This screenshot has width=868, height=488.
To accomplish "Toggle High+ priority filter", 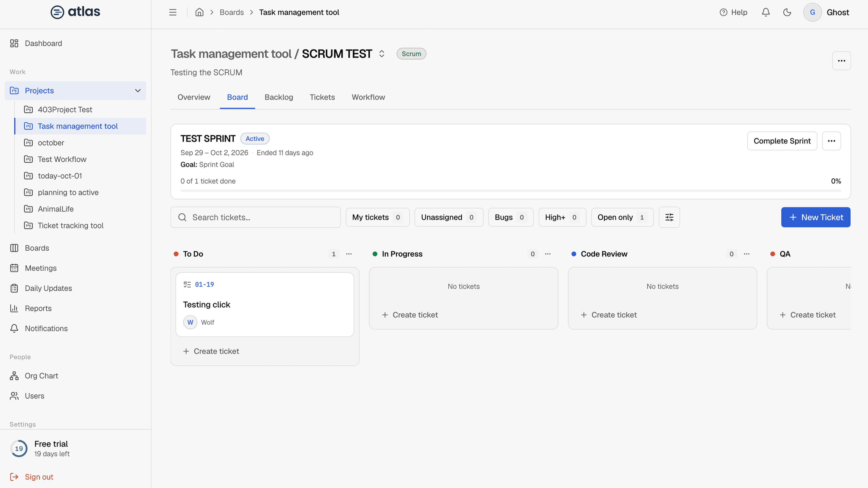I will [562, 217].
